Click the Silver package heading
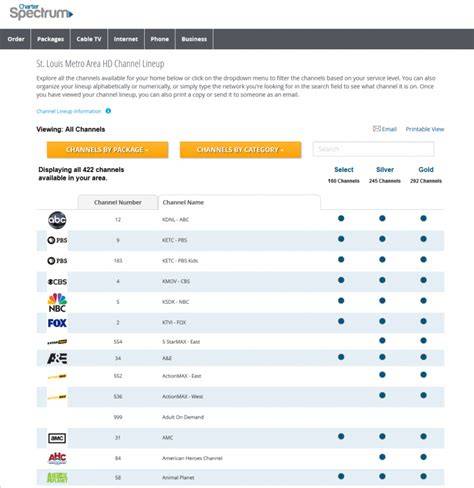The image size is (474, 488). pyautogui.click(x=385, y=170)
